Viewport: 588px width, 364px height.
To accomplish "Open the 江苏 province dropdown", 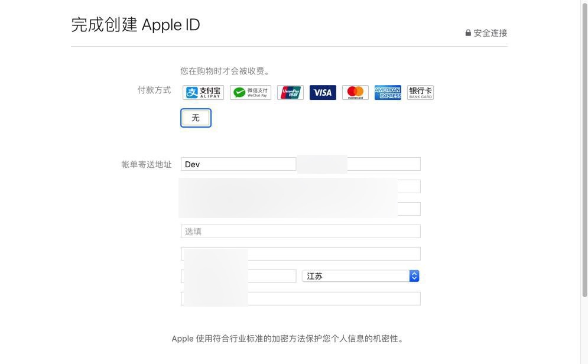I will pyautogui.click(x=355, y=276).
